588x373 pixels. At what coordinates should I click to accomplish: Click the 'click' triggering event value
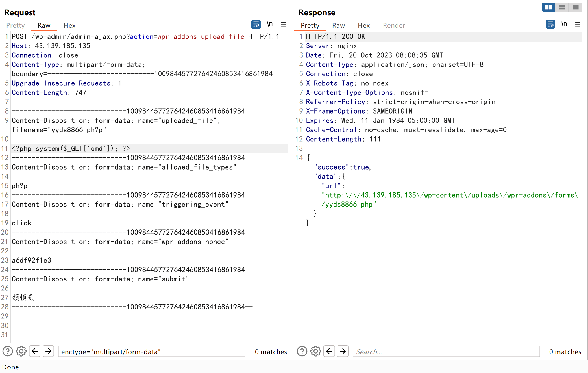(x=21, y=223)
